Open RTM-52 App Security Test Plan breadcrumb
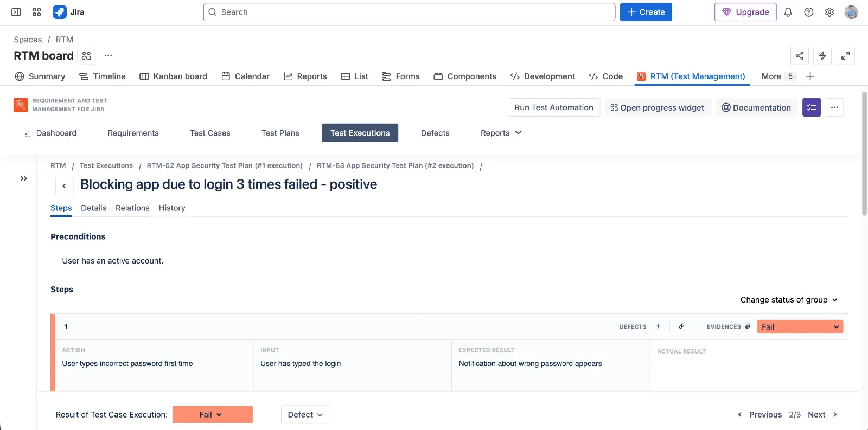 [225, 165]
